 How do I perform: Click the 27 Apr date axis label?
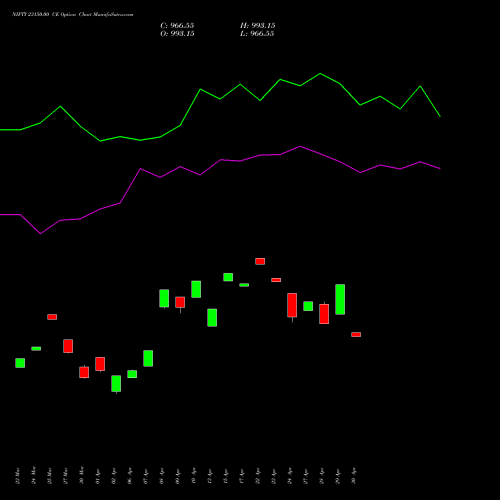coord(306,476)
